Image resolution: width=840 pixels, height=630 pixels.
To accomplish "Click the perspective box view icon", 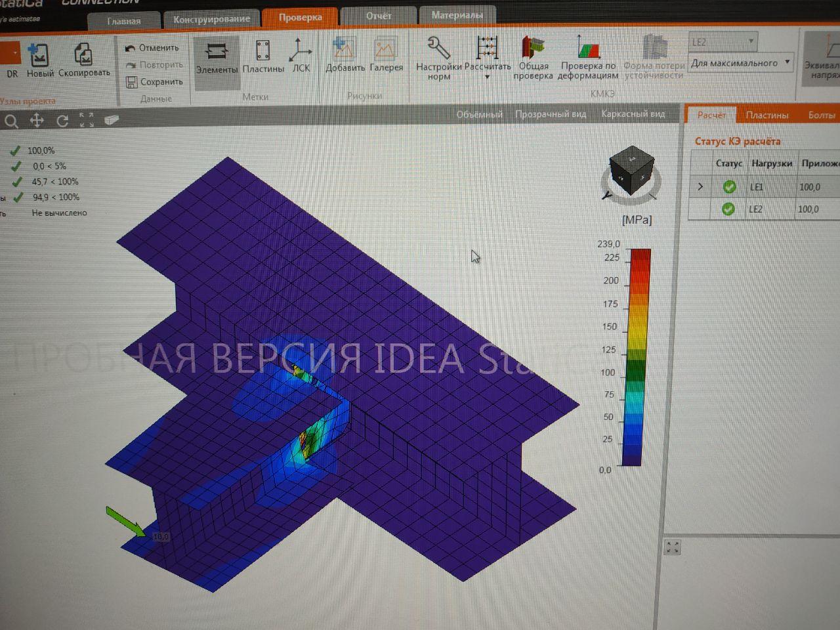I will (112, 119).
